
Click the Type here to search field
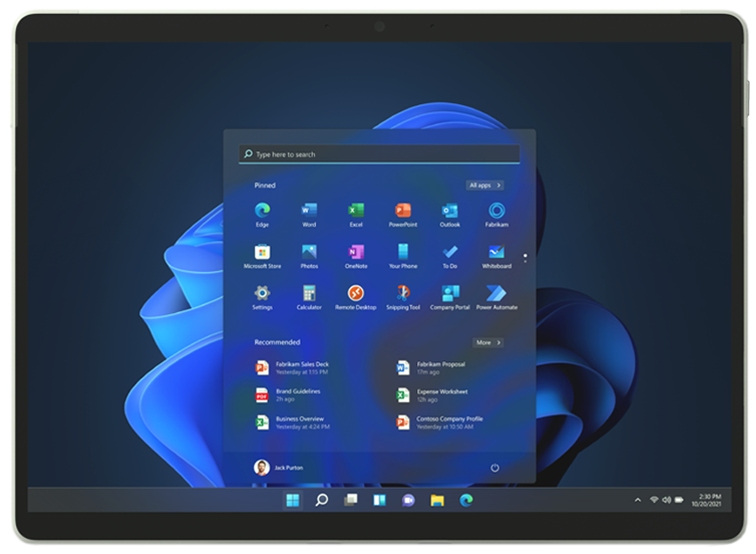pyautogui.click(x=380, y=155)
